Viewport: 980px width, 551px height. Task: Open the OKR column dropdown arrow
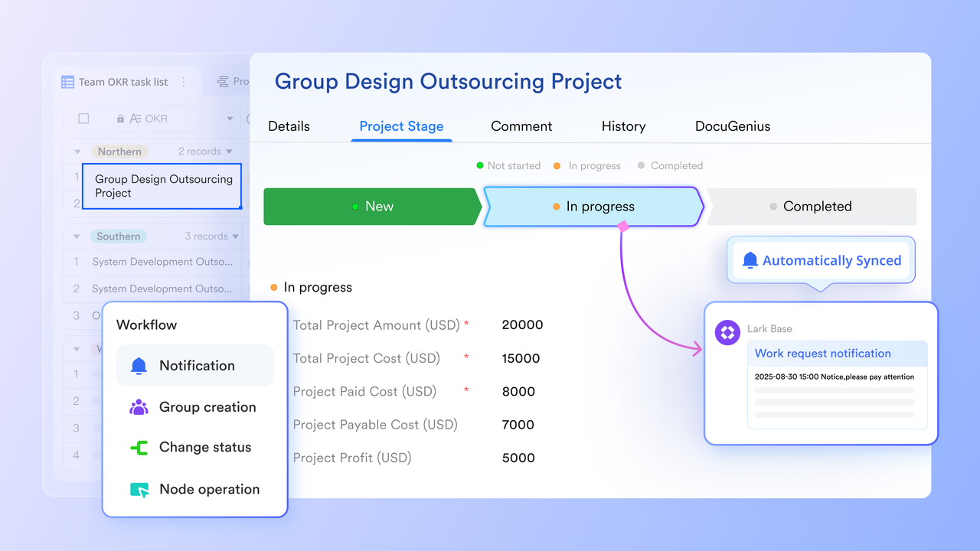click(x=230, y=119)
